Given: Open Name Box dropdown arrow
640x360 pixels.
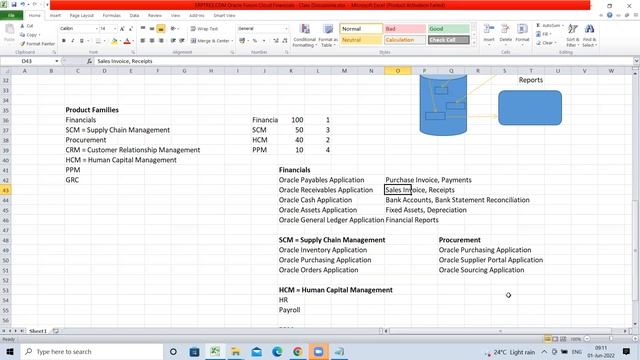Looking at the screenshot, I should tap(57, 61).
